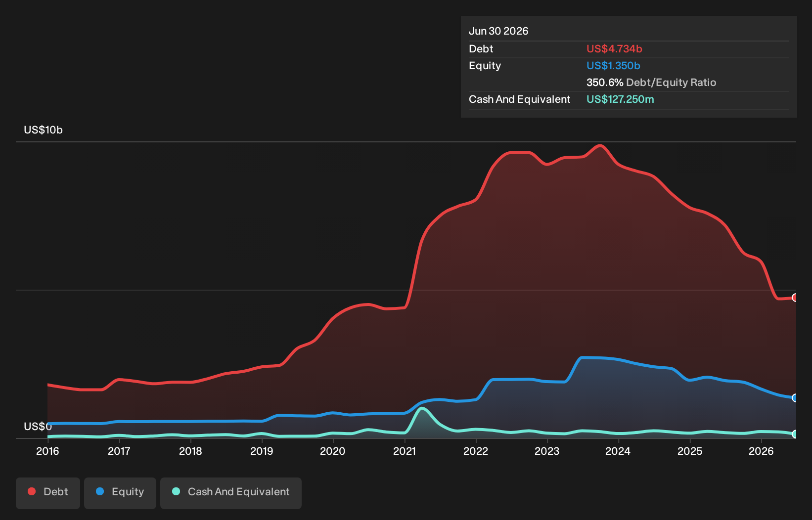
Task: Click the 2018 x-axis label
Action: (x=190, y=451)
